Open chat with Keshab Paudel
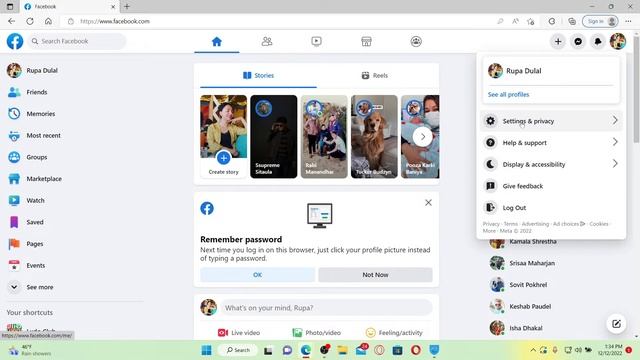The height and width of the screenshot is (360, 640). 520,306
